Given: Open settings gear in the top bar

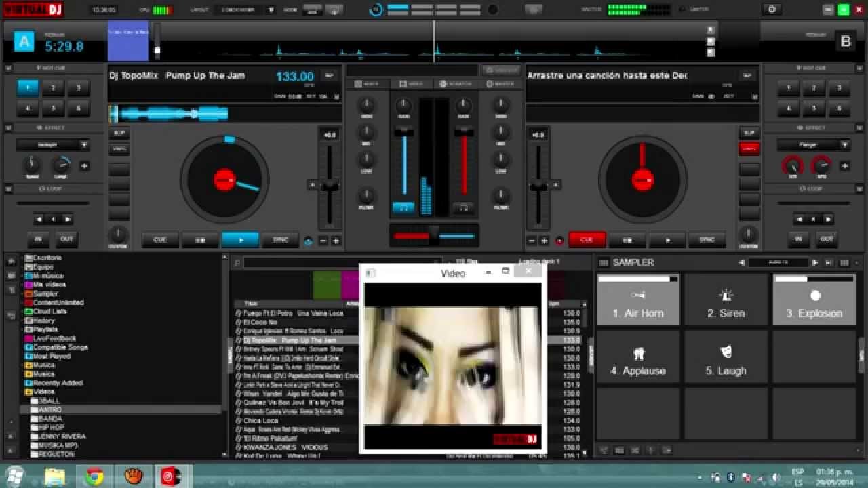Looking at the screenshot, I should tap(771, 9).
